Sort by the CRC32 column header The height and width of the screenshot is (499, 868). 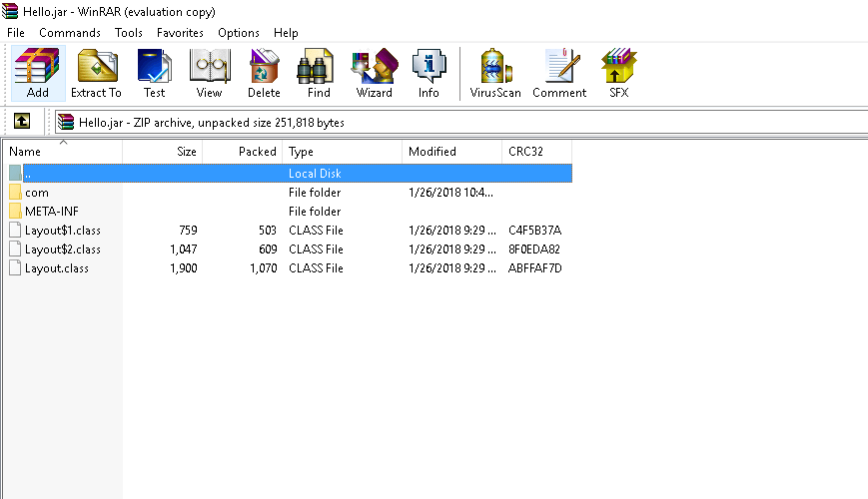click(537, 152)
